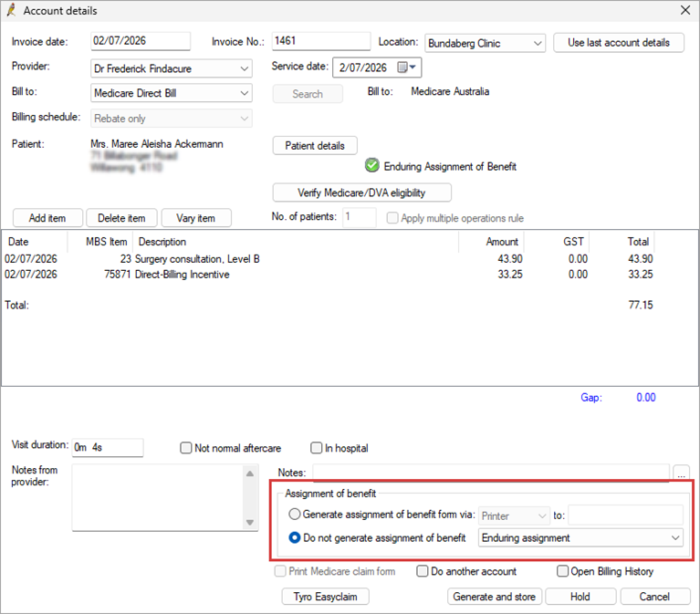Screen dimensions: 700x614
Task: Click the Delete item button
Action: tap(121, 218)
